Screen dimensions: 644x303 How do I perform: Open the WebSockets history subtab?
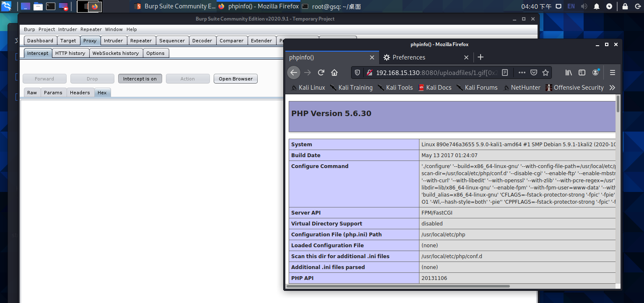116,53
